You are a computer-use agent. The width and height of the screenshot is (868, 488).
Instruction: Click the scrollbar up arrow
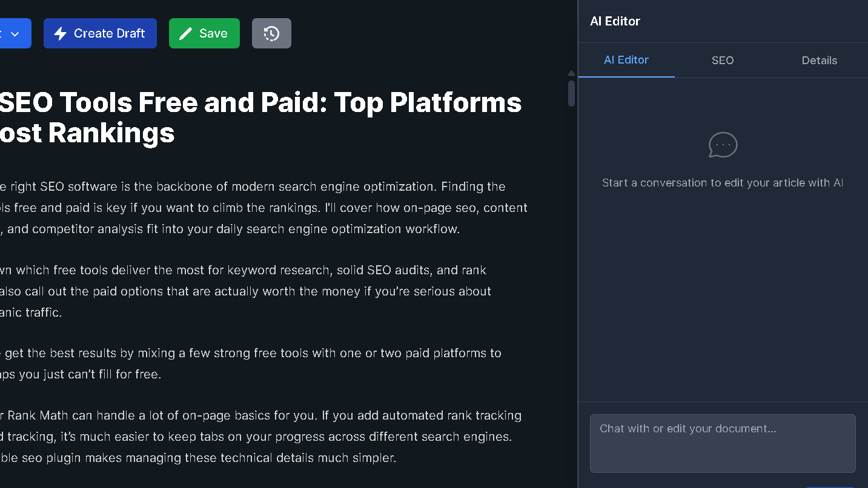click(x=571, y=73)
